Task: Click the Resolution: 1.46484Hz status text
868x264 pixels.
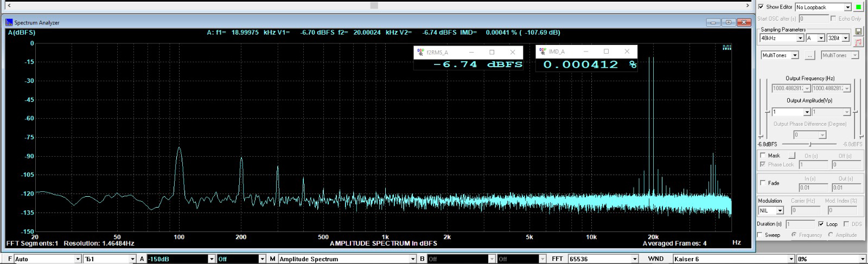Action: point(99,243)
